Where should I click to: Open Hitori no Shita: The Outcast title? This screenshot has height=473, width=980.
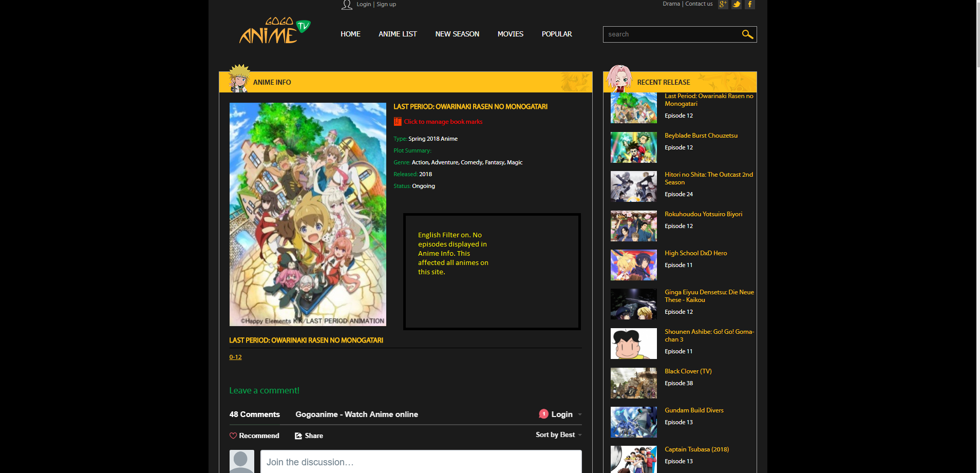point(709,178)
